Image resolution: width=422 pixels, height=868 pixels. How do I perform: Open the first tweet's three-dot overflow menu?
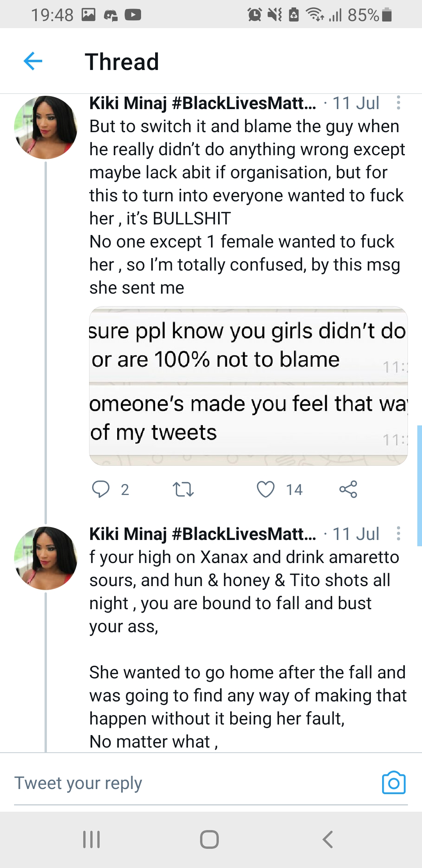tap(398, 103)
